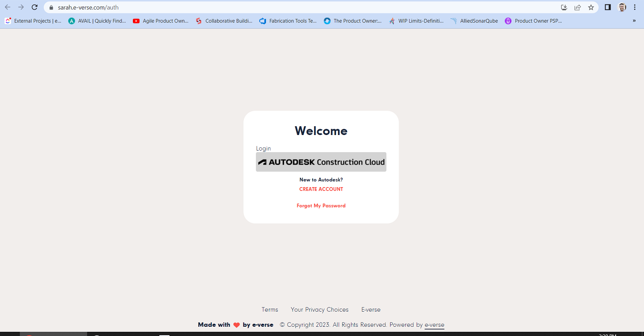Open the WIP Limits-Definiti... bookmark

point(416,21)
